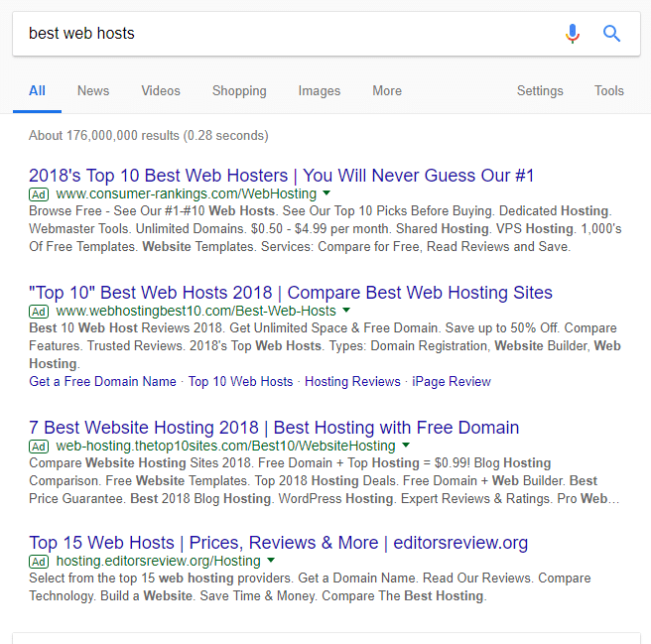651x644 pixels.
Task: Click the microphone voice search icon
Action: (573, 34)
